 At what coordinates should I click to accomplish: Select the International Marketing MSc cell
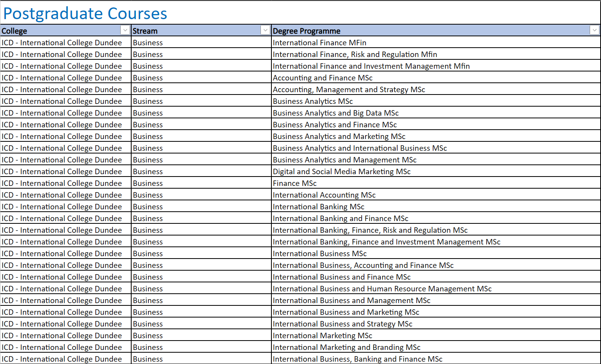coord(436,335)
